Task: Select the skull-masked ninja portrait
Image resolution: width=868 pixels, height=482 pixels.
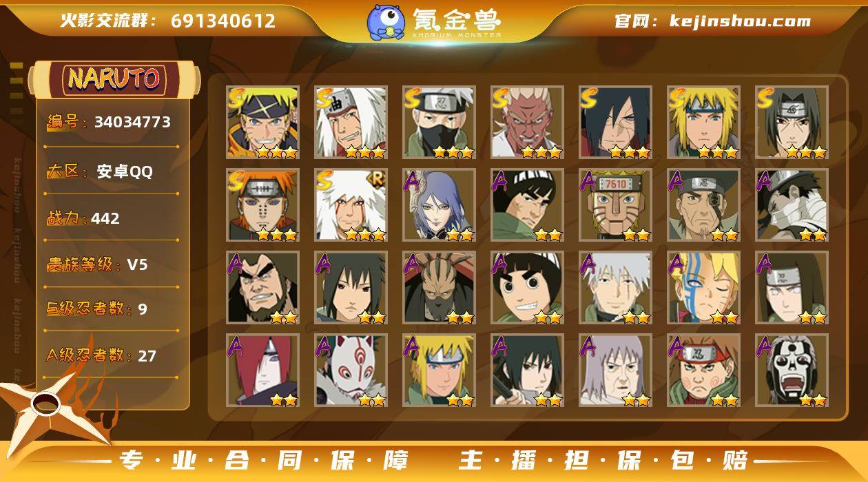Action: [792, 370]
